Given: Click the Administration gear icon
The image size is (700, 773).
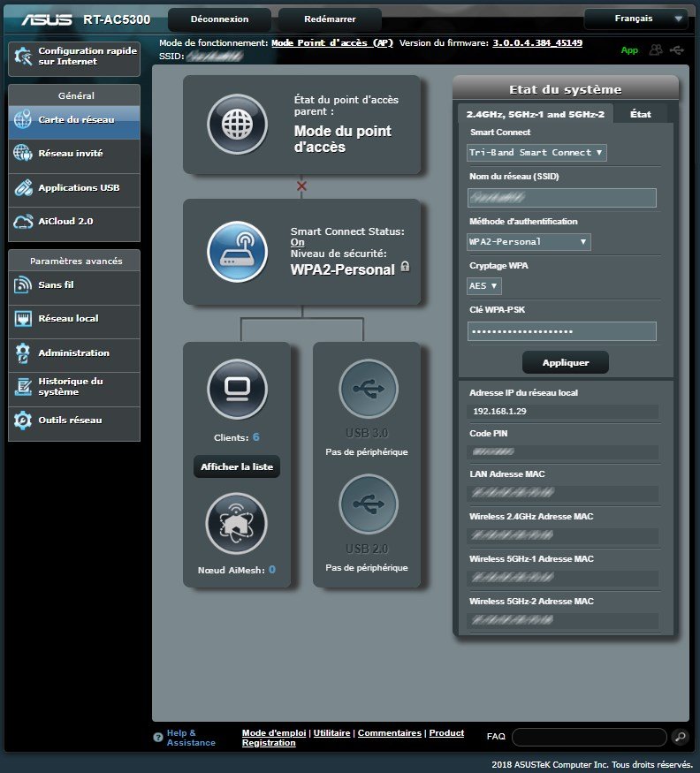Looking at the screenshot, I should click(23, 353).
